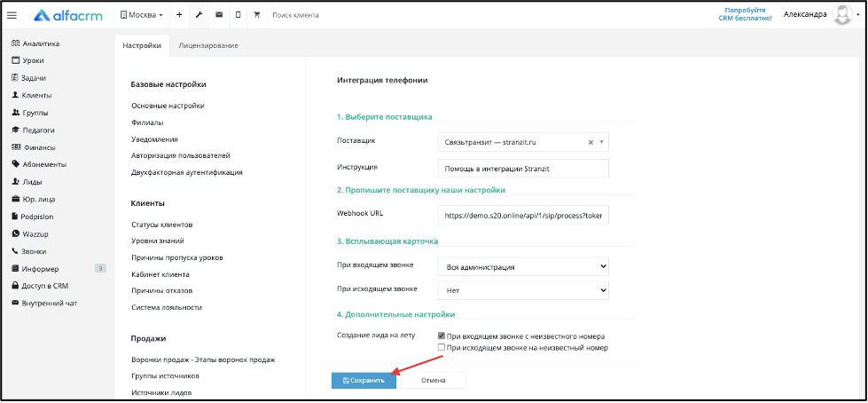Expand the Москва branch dropdown
The width and height of the screenshot is (868, 403).
click(x=142, y=15)
